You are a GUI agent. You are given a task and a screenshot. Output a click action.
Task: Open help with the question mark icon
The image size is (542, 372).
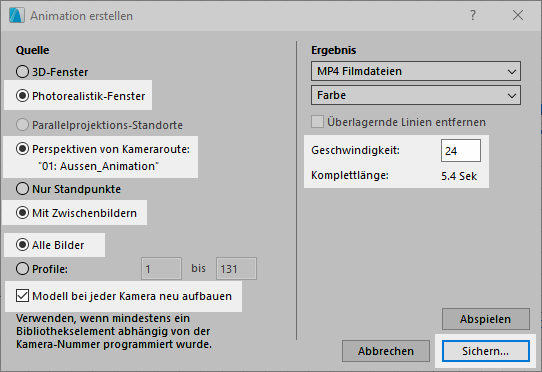point(473,15)
